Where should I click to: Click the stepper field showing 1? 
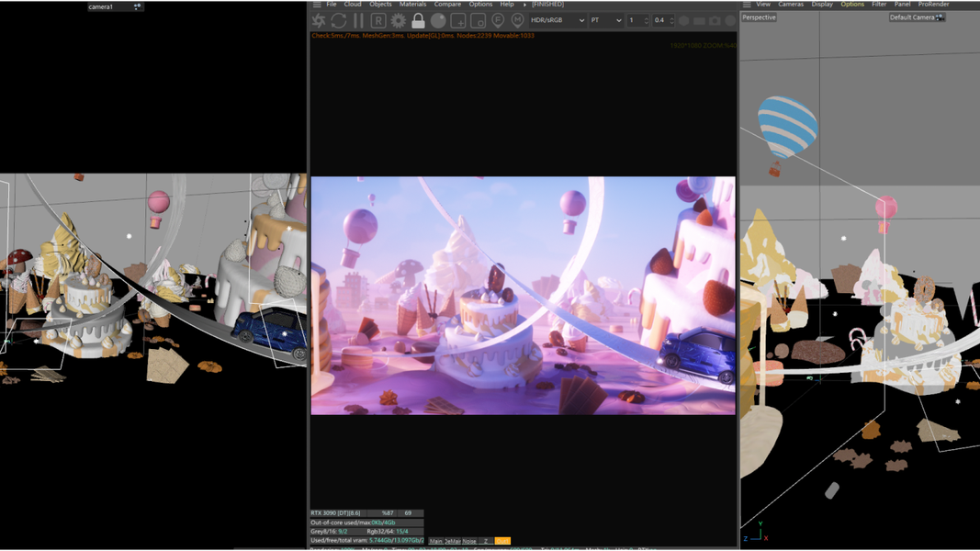click(x=637, y=20)
